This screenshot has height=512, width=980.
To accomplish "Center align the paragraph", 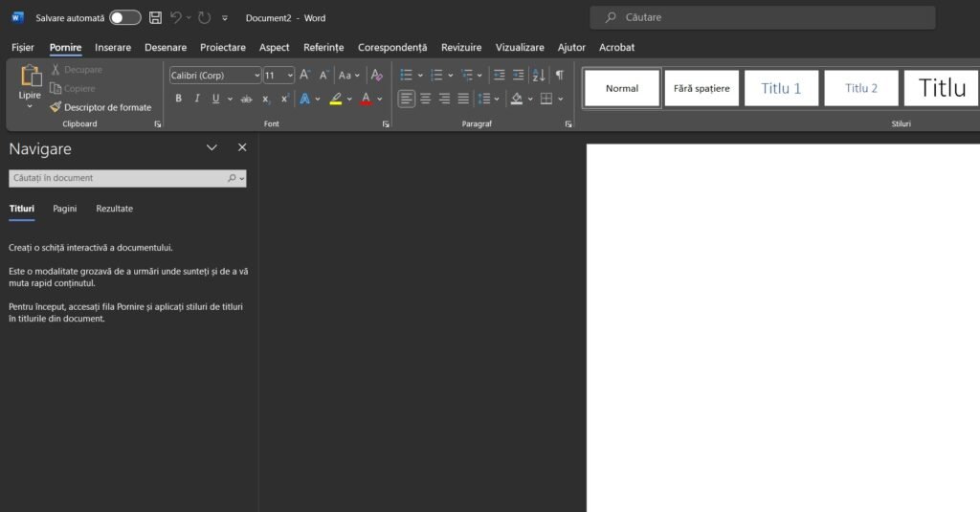I will coord(425,99).
